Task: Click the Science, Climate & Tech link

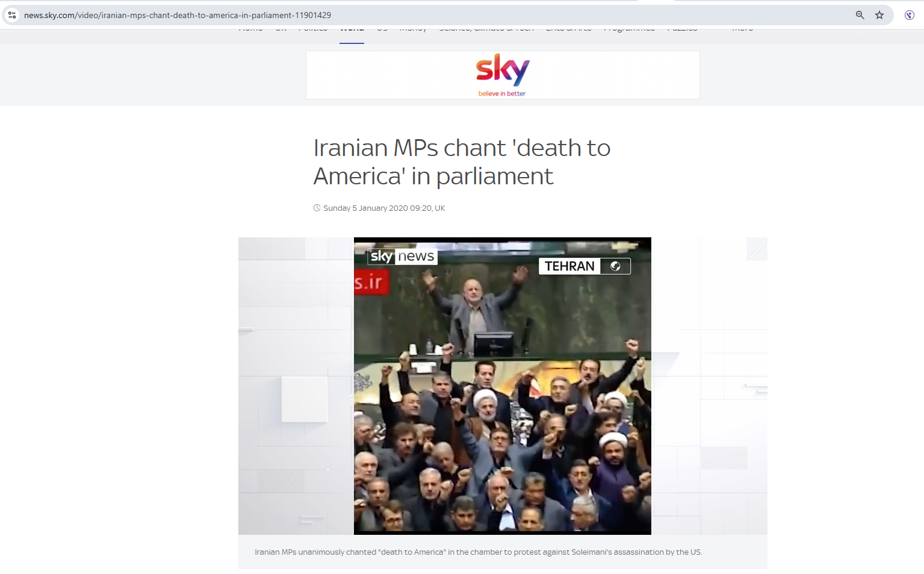Action: coord(486,29)
